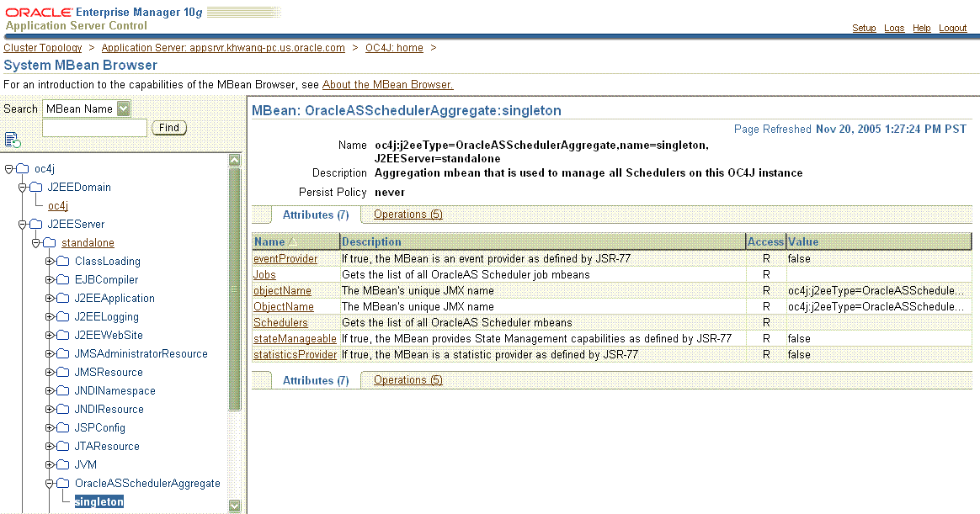Screen dimensions: 980x514
Task: Click the tree scrollbar down arrow
Action: coord(235,506)
